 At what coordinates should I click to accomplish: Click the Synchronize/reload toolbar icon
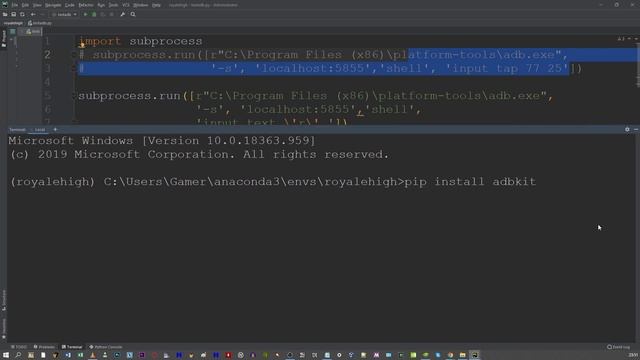click(x=22, y=14)
